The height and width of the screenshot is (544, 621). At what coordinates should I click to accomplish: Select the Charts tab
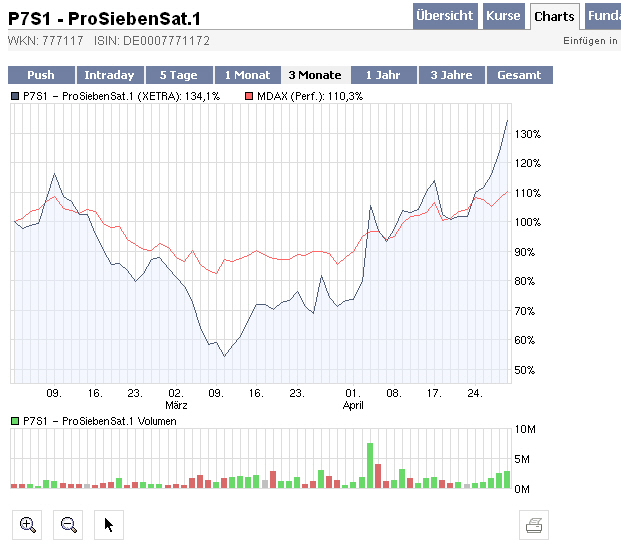coord(554,16)
